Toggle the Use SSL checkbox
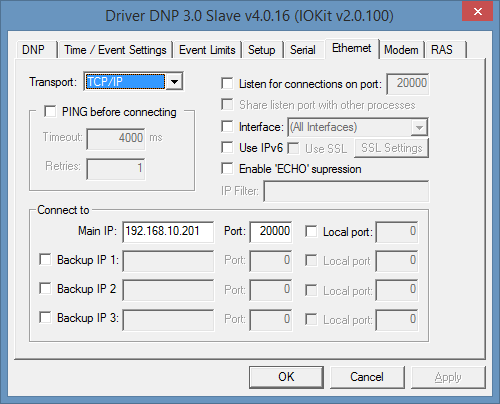Viewport: 500px width, 404px height. click(294, 148)
